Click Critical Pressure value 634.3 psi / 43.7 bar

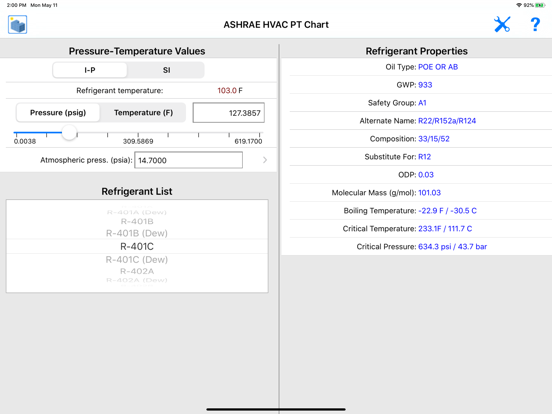[453, 246]
